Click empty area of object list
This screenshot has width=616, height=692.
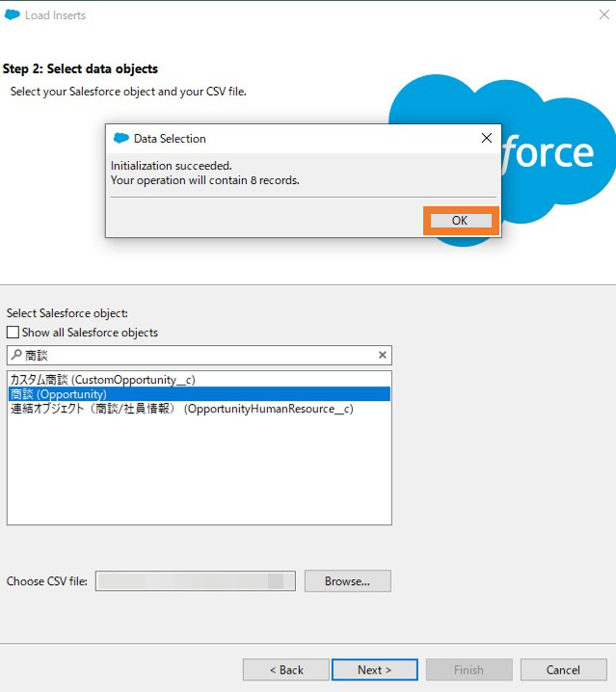(x=200, y=470)
